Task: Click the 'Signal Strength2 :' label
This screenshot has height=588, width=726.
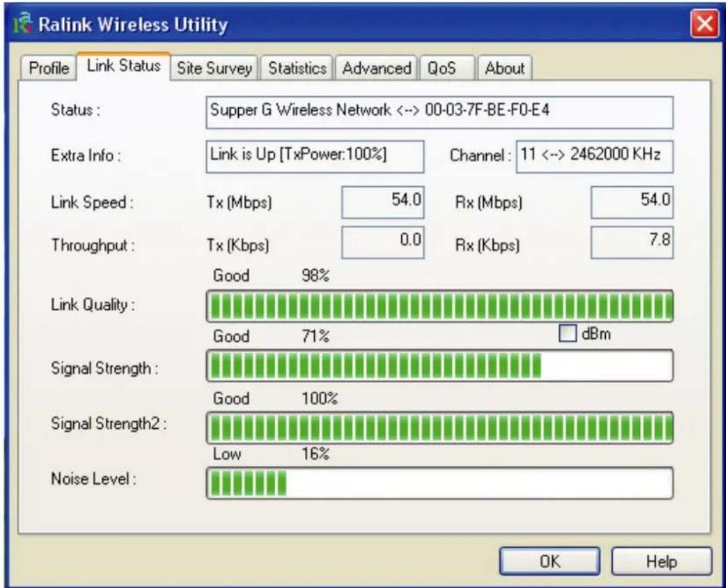Action: [108, 423]
